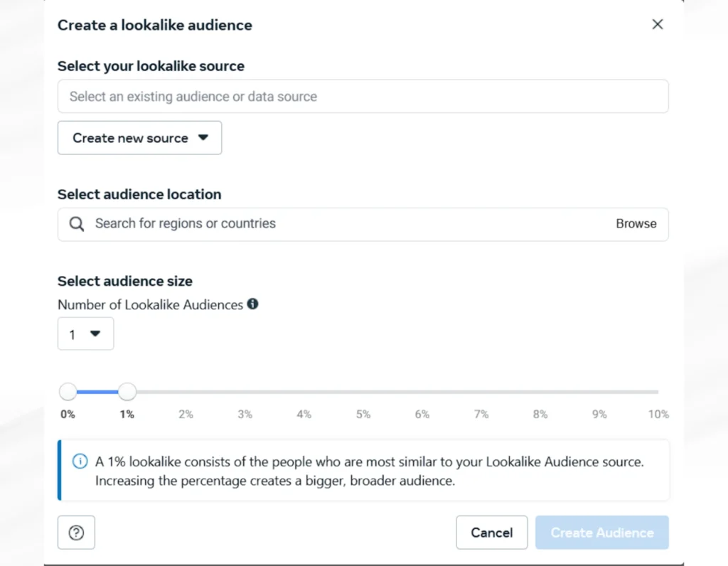Expand the Create new source dropdown
The height and width of the screenshot is (566, 728).
click(140, 138)
